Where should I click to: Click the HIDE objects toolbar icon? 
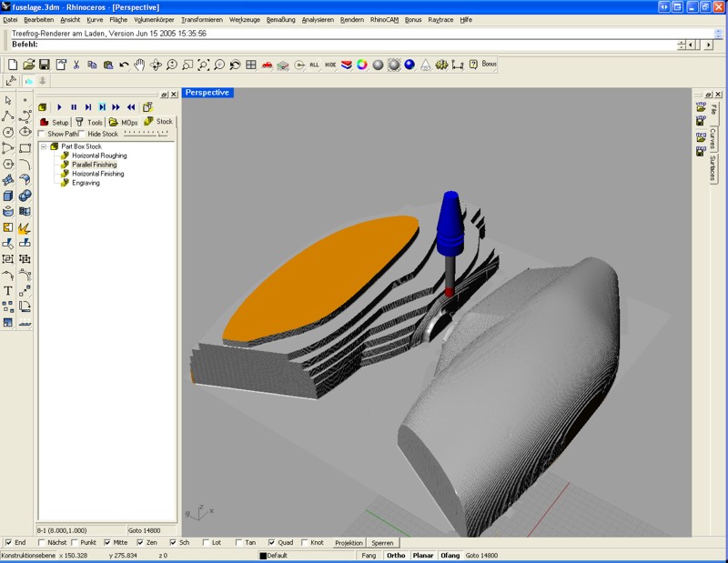(x=330, y=65)
